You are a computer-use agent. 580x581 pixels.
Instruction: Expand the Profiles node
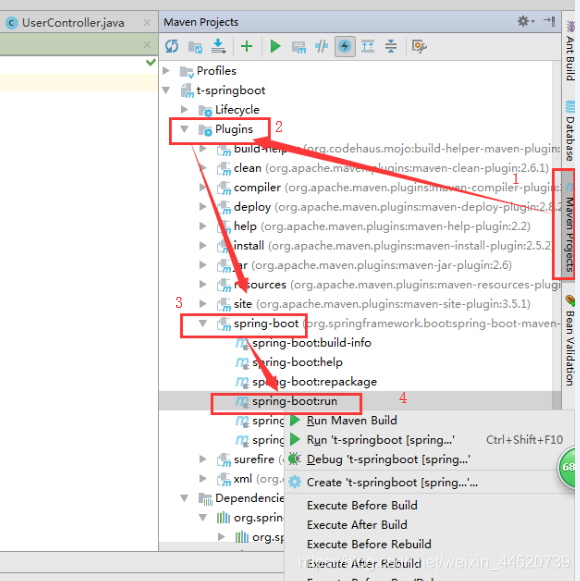[166, 70]
